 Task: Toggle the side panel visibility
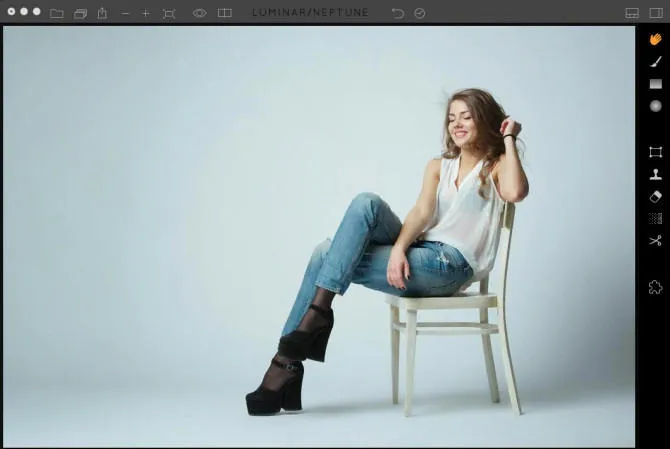[x=656, y=13]
